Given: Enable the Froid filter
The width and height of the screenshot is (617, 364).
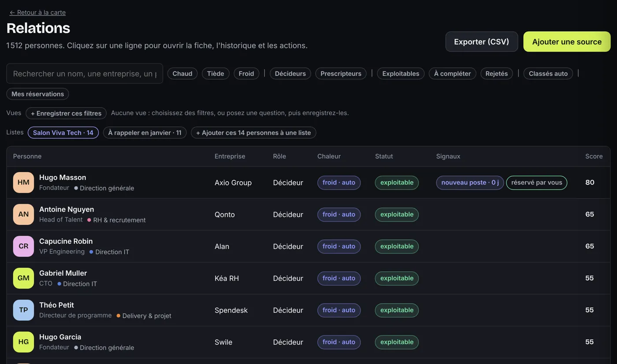Looking at the screenshot, I should coord(246,74).
